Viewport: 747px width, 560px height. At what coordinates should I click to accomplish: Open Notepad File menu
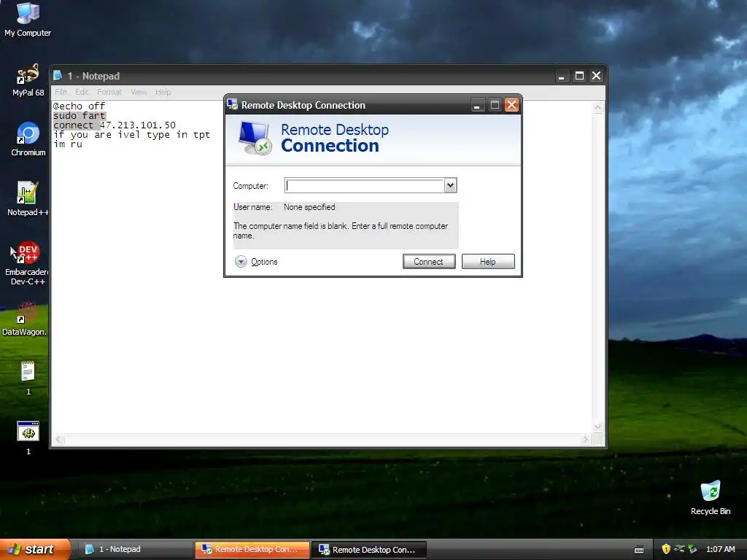point(61,92)
